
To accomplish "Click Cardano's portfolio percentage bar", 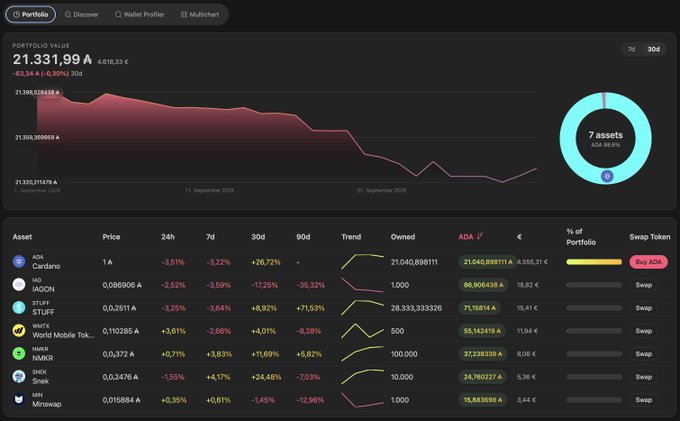I will (594, 262).
